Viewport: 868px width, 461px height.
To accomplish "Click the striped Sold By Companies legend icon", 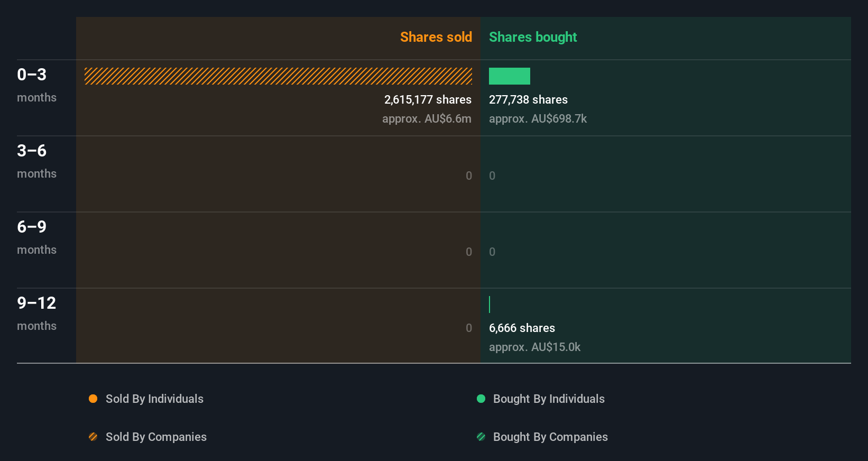I will [93, 437].
